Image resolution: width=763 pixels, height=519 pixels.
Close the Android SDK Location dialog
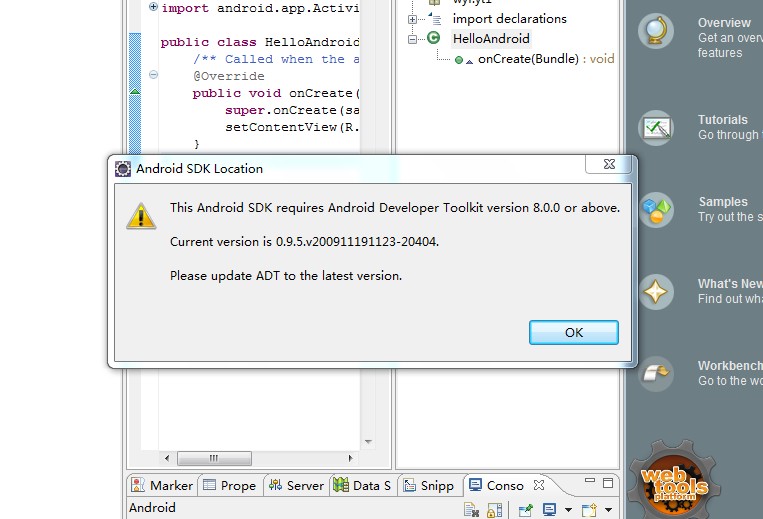point(609,164)
